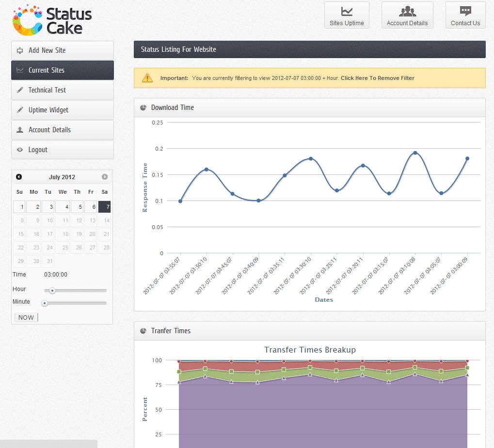Image resolution: width=494 pixels, height=448 pixels.
Task: Open Uptime Widget from the sidebar menu
Action: click(47, 110)
